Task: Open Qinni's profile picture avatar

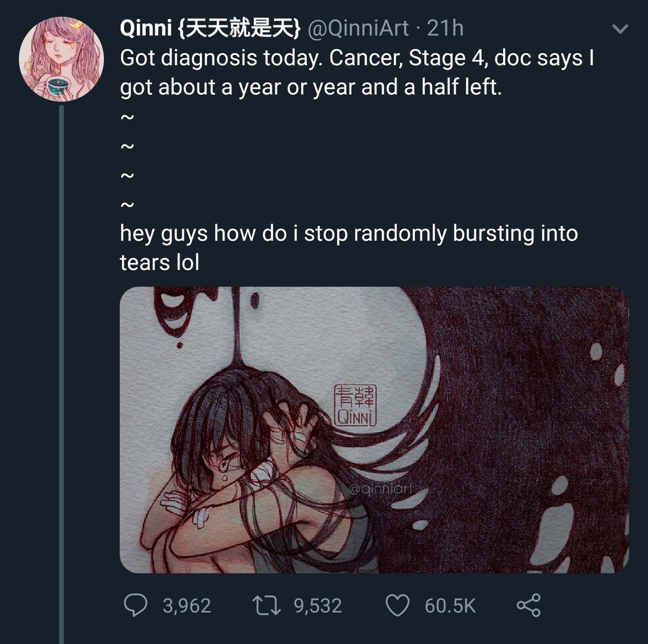Action: 61,59
